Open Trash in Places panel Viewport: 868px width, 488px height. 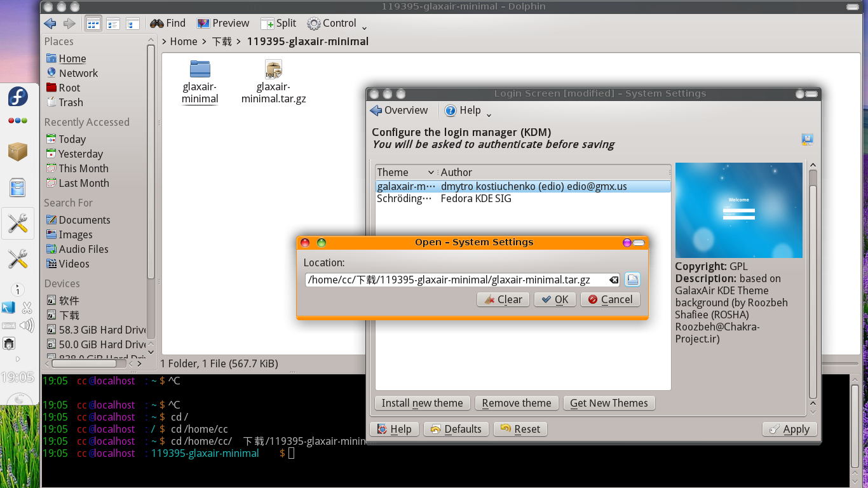point(64,102)
